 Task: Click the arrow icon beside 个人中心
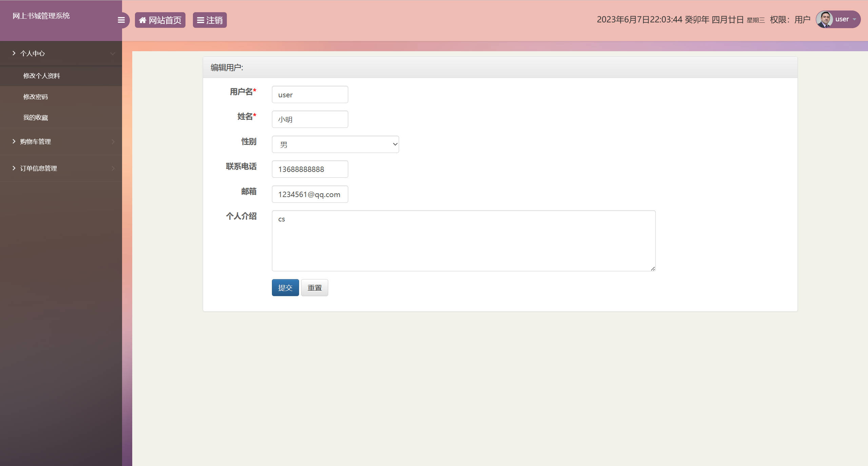pos(14,53)
